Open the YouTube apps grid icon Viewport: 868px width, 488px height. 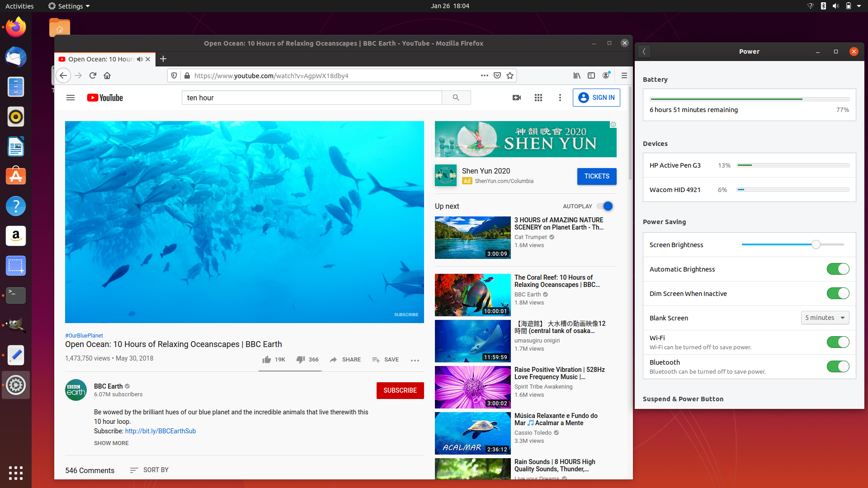click(x=538, y=98)
